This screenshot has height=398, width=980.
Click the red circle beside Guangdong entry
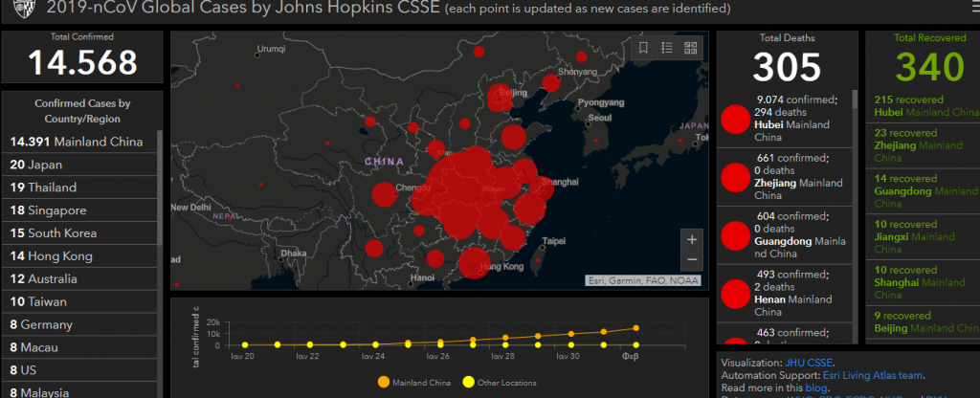pyautogui.click(x=735, y=235)
